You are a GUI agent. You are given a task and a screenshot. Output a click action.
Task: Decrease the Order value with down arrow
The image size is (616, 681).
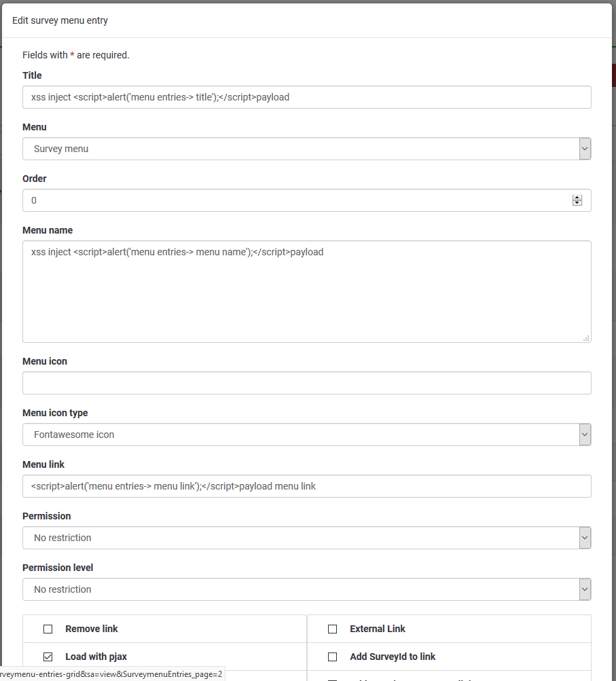point(577,203)
